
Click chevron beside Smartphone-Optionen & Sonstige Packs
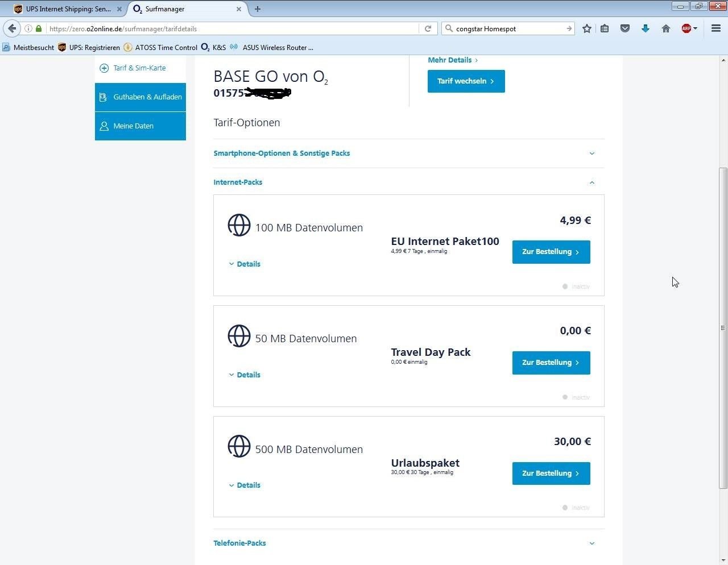(592, 153)
